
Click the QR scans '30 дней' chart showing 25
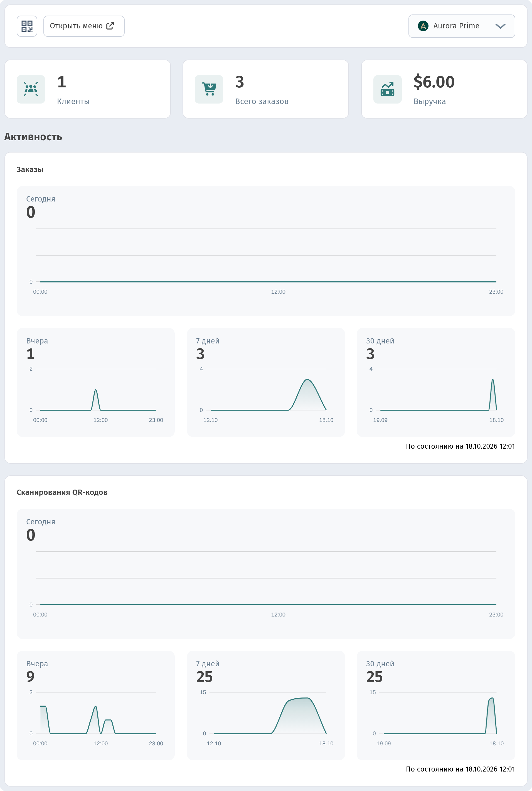coord(436,705)
